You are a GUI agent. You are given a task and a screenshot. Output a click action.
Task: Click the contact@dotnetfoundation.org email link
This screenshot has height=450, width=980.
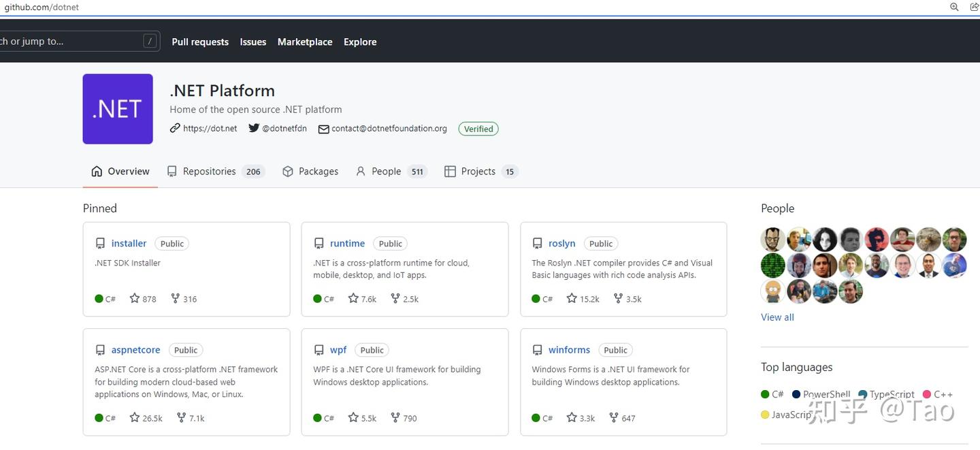click(x=382, y=128)
